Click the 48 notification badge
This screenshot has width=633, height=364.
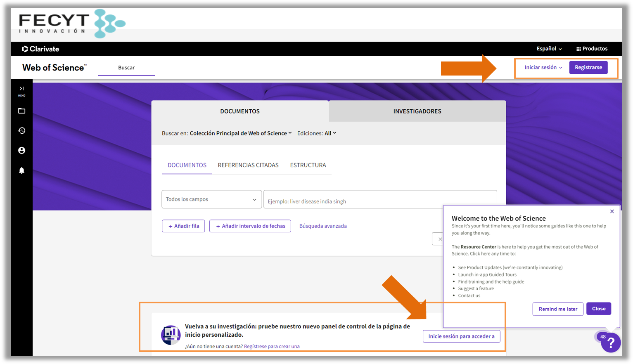[603, 337]
